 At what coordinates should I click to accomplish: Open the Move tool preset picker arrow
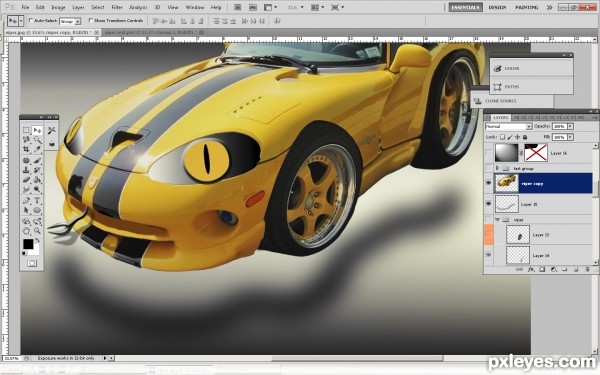(x=21, y=21)
